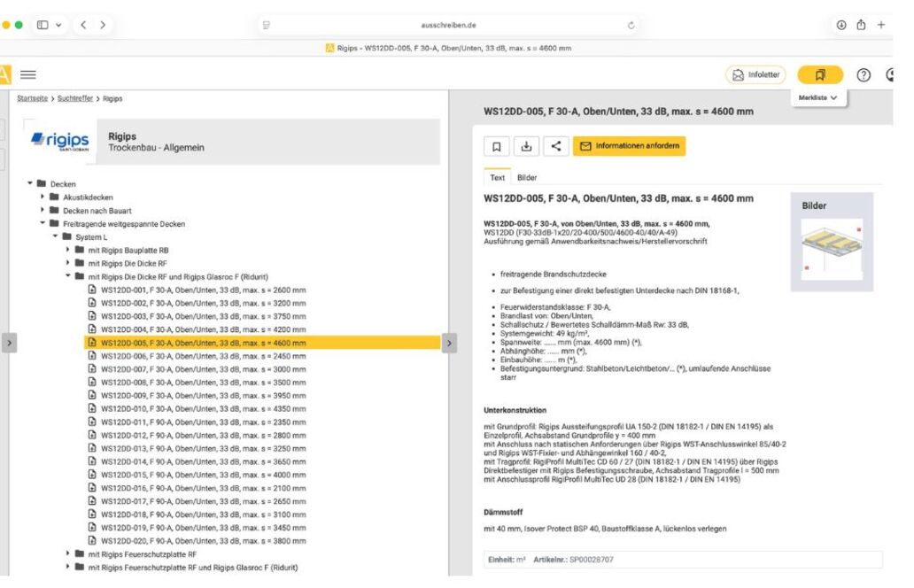Click document icon of WS12DD-001 row
This screenshot has height=588, width=914.
click(x=92, y=290)
